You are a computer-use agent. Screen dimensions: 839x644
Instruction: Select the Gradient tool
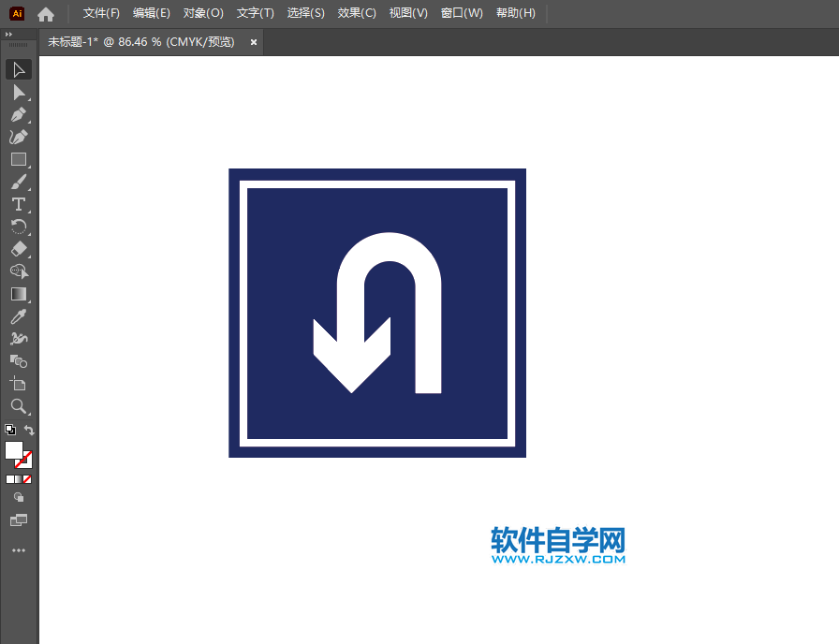click(19, 294)
